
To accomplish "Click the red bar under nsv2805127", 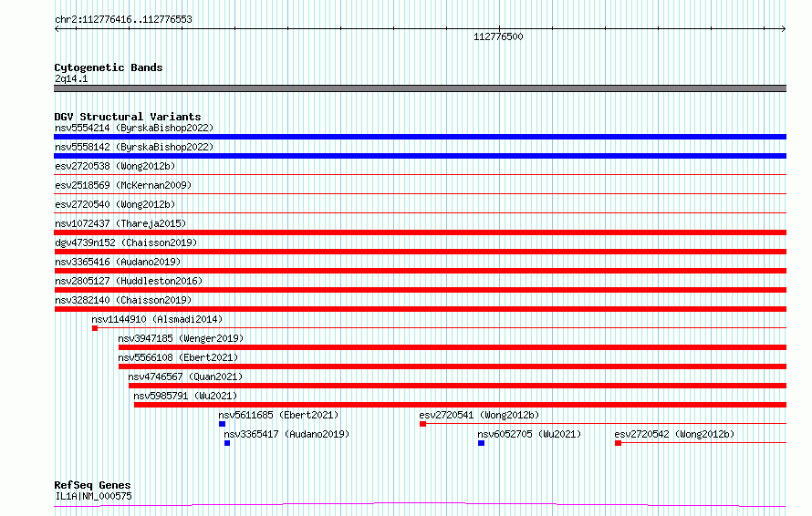I will [420, 290].
